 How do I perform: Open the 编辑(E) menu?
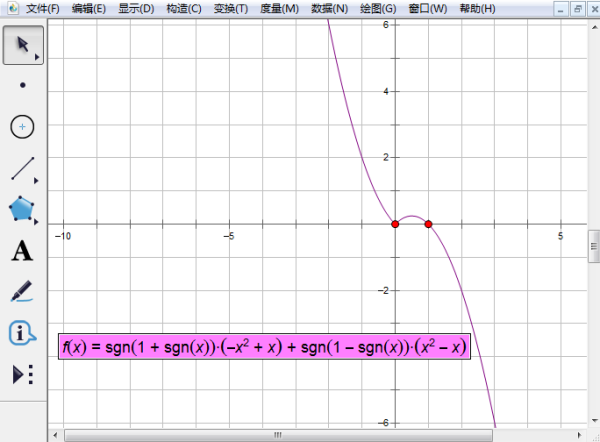tap(89, 8)
